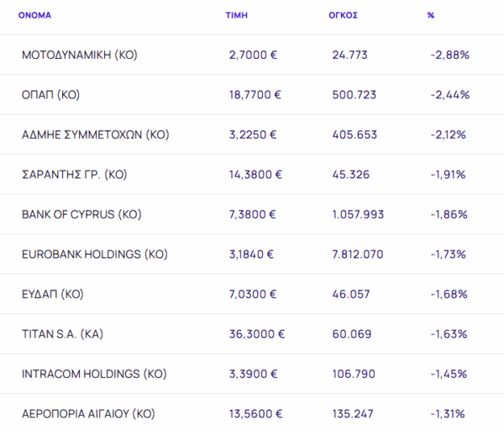Select price 18,7700 € cell
Viewport: 504px width, 431px height.
click(255, 95)
